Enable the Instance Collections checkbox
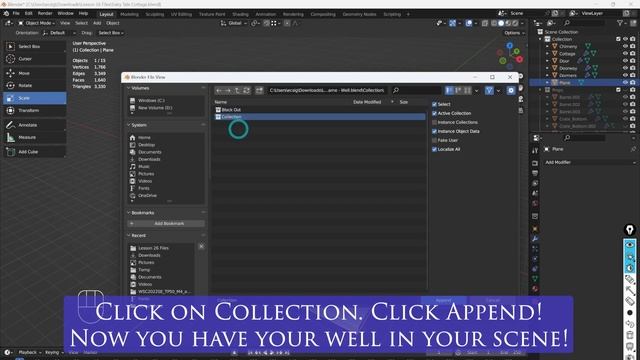This screenshot has height=360, width=640. pyautogui.click(x=434, y=122)
